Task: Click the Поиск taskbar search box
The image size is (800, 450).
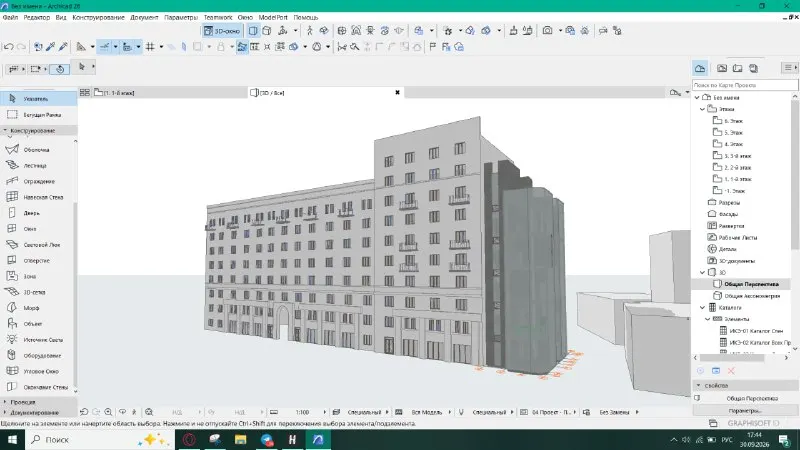Action: coord(99,440)
